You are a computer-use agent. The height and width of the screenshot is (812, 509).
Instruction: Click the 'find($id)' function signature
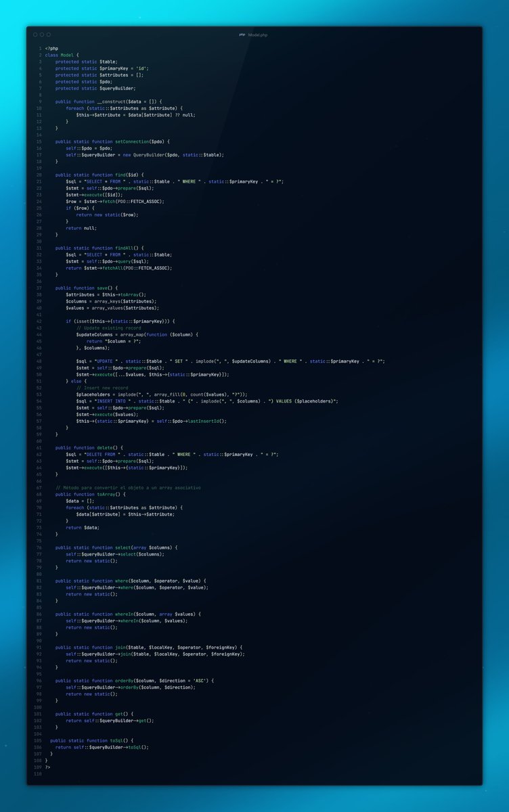(99, 175)
